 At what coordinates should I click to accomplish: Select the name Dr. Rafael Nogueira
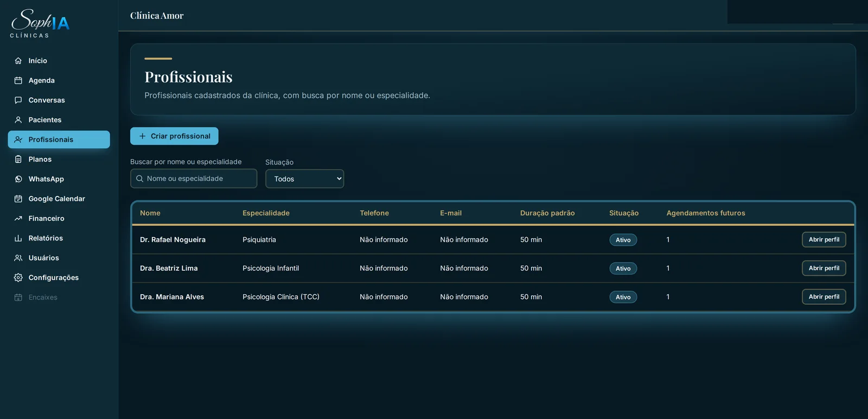[x=173, y=240]
